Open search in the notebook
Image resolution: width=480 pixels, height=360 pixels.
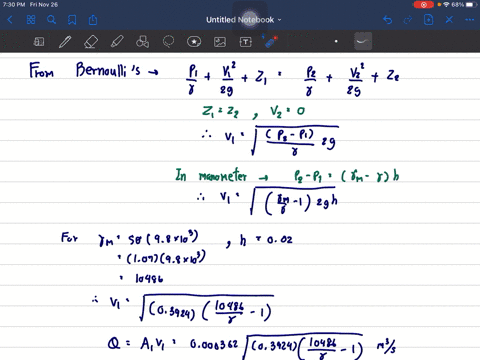coord(51,20)
